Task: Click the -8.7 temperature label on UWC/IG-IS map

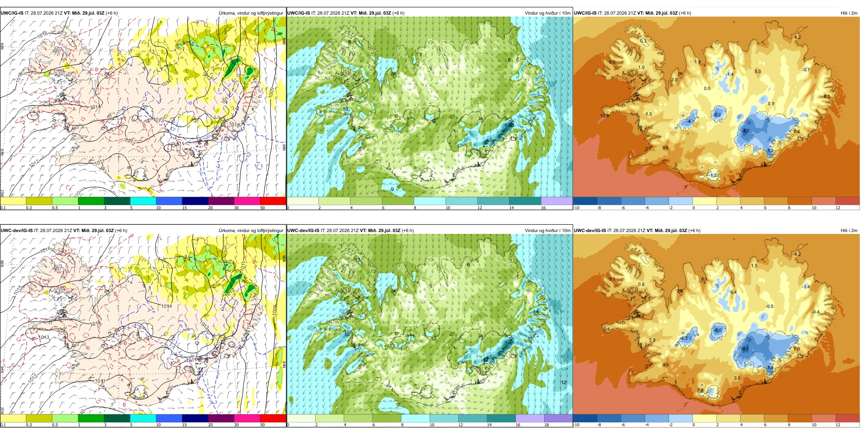Action: pos(745,131)
